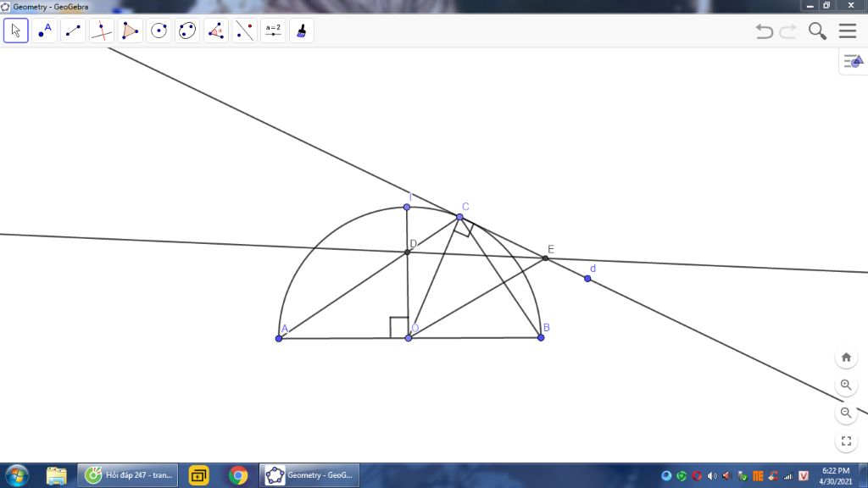
Task: Enter fullscreen mode in GeoGebra
Action: point(846,441)
